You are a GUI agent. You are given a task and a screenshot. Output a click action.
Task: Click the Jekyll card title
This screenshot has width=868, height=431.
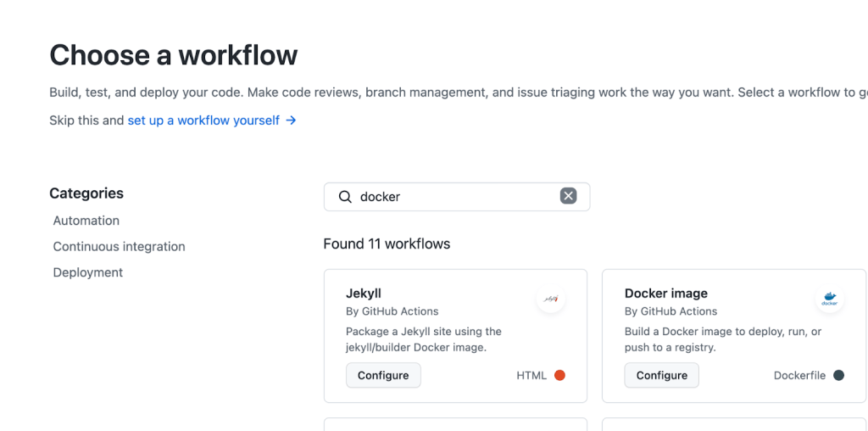[363, 293]
